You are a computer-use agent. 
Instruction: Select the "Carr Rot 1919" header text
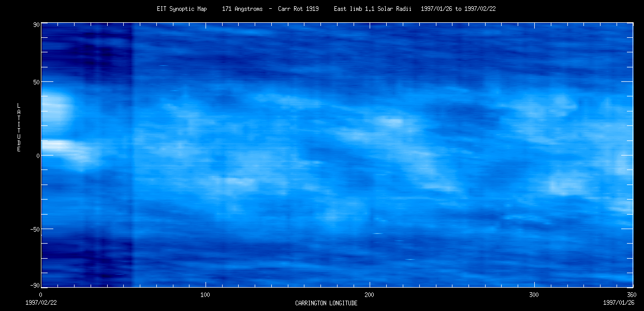298,9
